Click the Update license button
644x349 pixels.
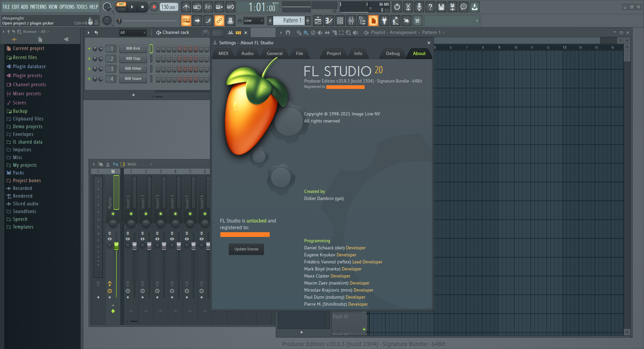246,249
